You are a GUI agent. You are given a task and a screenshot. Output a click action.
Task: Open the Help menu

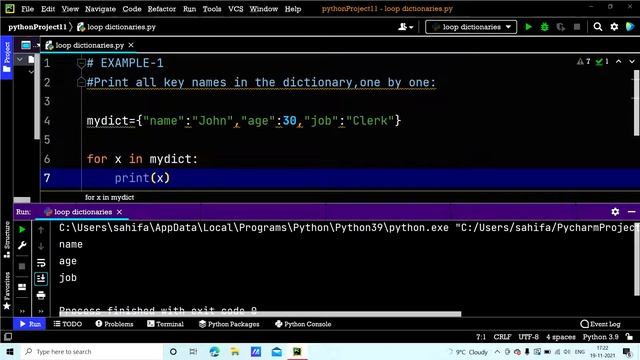(293, 9)
